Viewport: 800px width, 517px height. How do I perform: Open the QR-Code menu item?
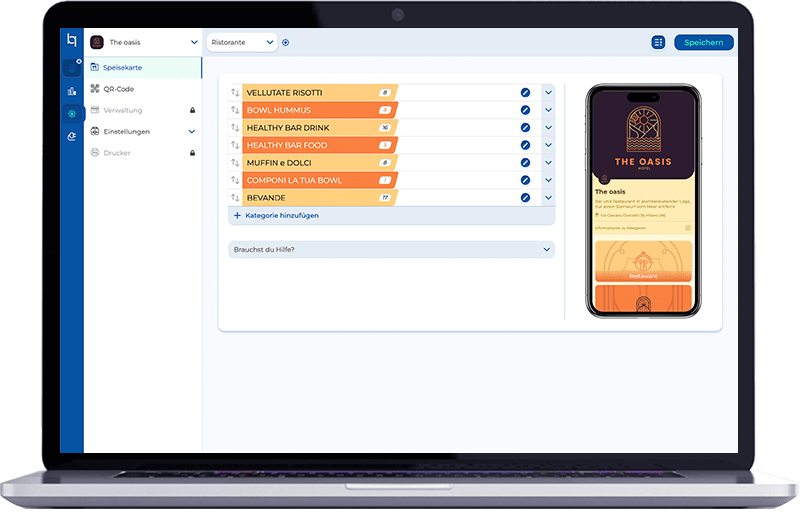click(118, 88)
